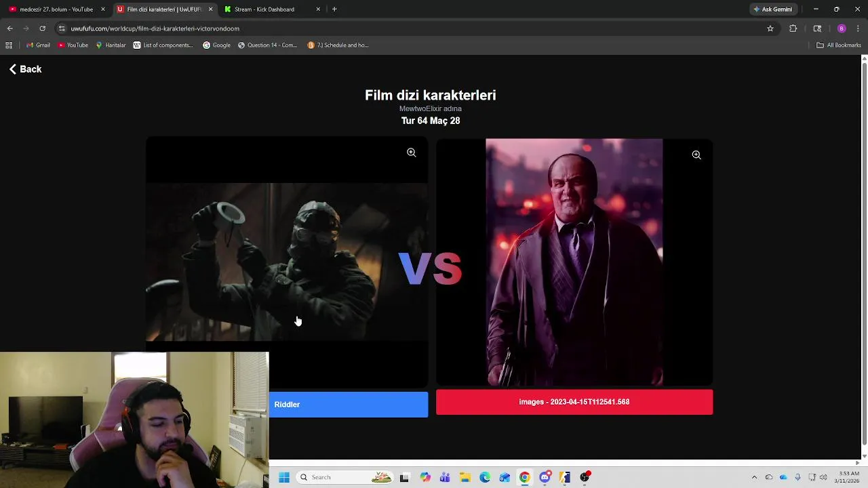This screenshot has width=868, height=488.
Task: Open OneDrive cloud icon in system tray
Action: pos(783,477)
